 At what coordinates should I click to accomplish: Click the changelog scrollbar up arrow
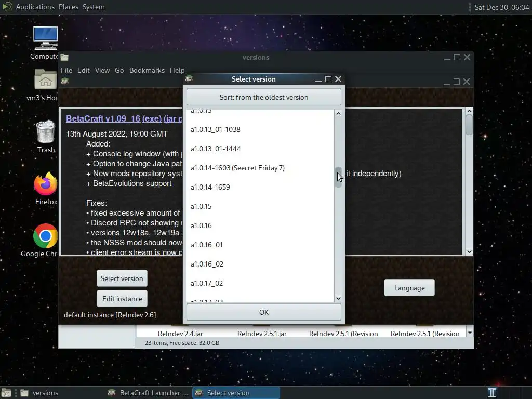tap(469, 111)
